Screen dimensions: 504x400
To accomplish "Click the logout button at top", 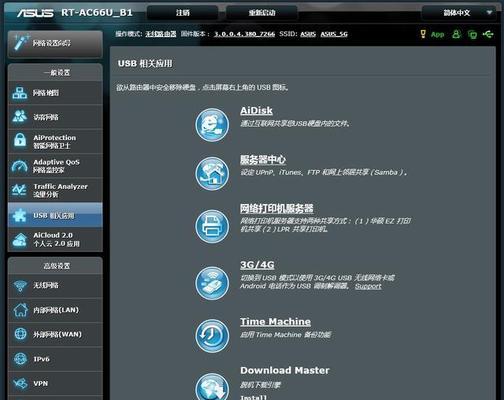I will [x=183, y=13].
